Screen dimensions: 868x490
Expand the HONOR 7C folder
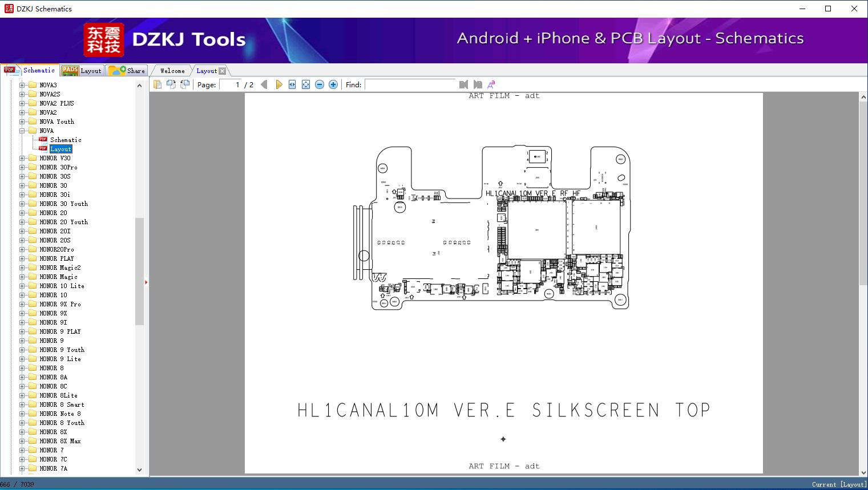tap(22, 459)
